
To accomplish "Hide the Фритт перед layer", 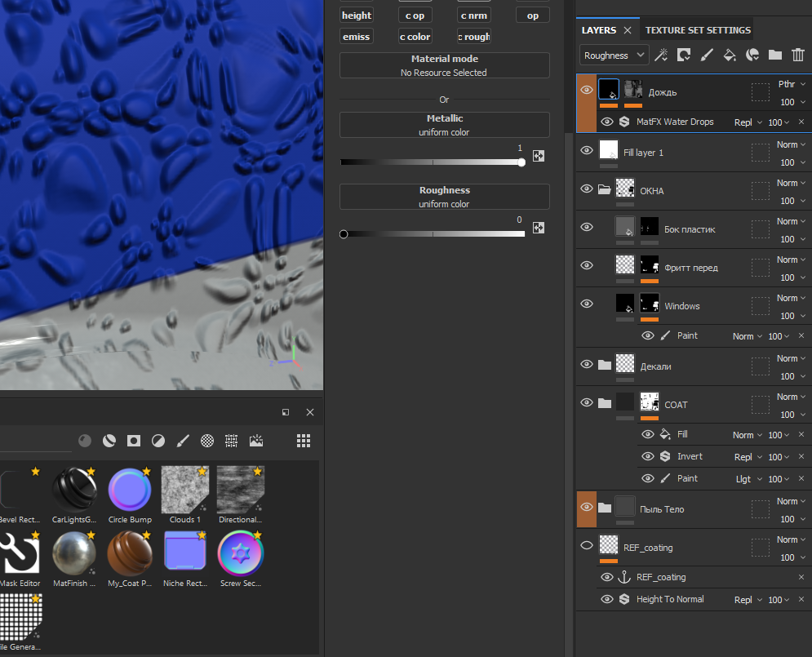I will coord(587,265).
